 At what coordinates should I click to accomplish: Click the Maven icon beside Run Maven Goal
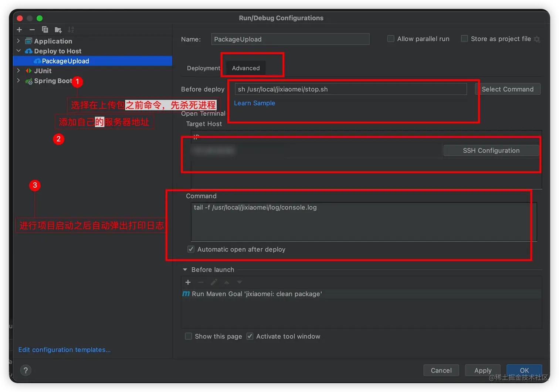tap(186, 294)
